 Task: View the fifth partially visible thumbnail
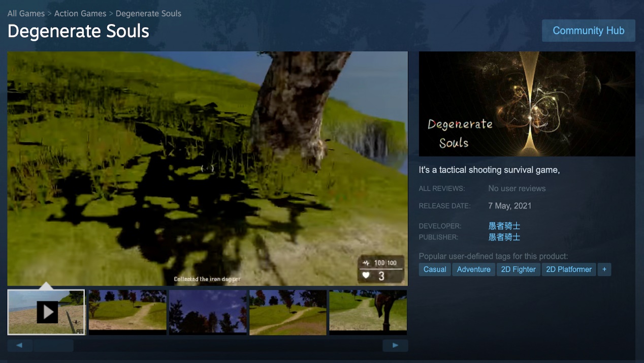click(x=368, y=312)
